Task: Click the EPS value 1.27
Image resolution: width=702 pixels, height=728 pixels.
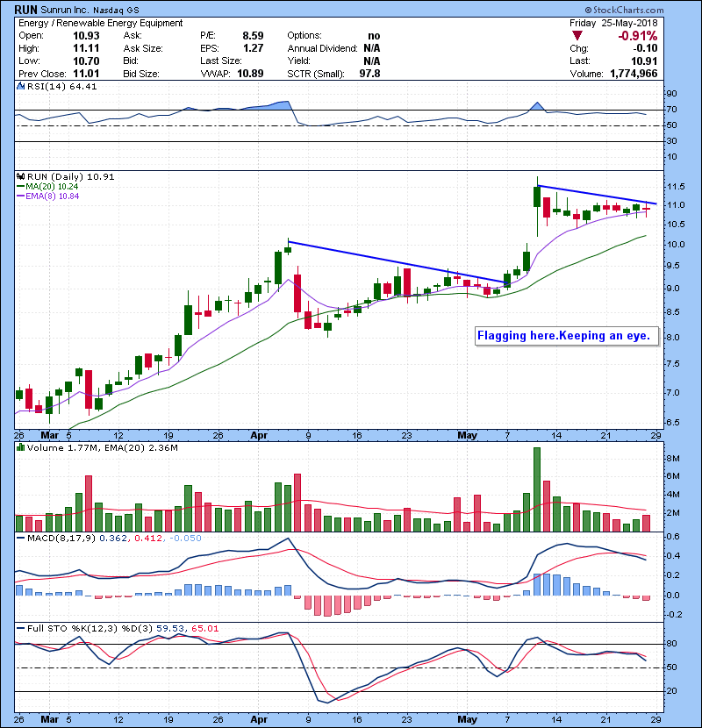Action: point(253,48)
